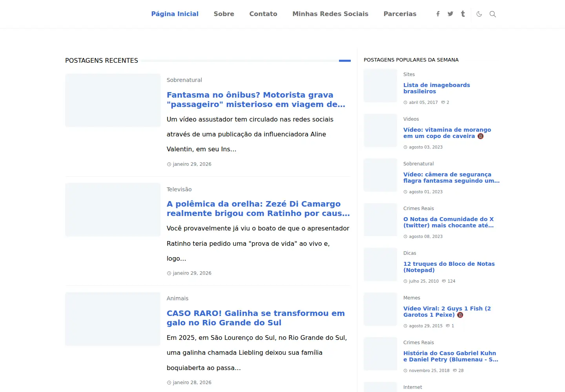Image resolution: width=565 pixels, height=392 pixels.
Task: Open 'História do Caso Gabriel Kuhn' post
Action: point(451,356)
